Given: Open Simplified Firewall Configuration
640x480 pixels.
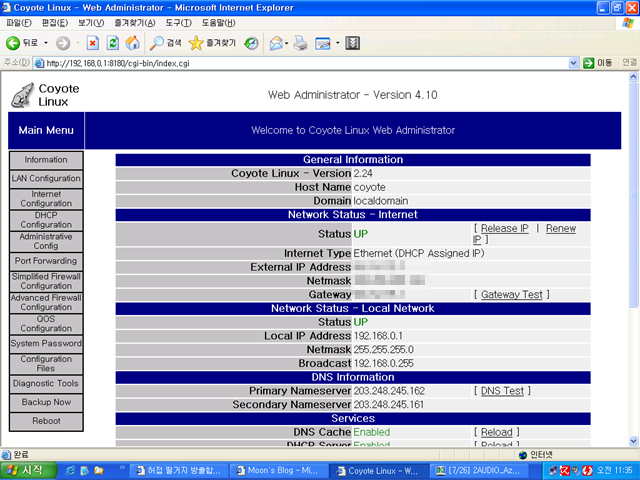Looking at the screenshot, I should click(46, 281).
